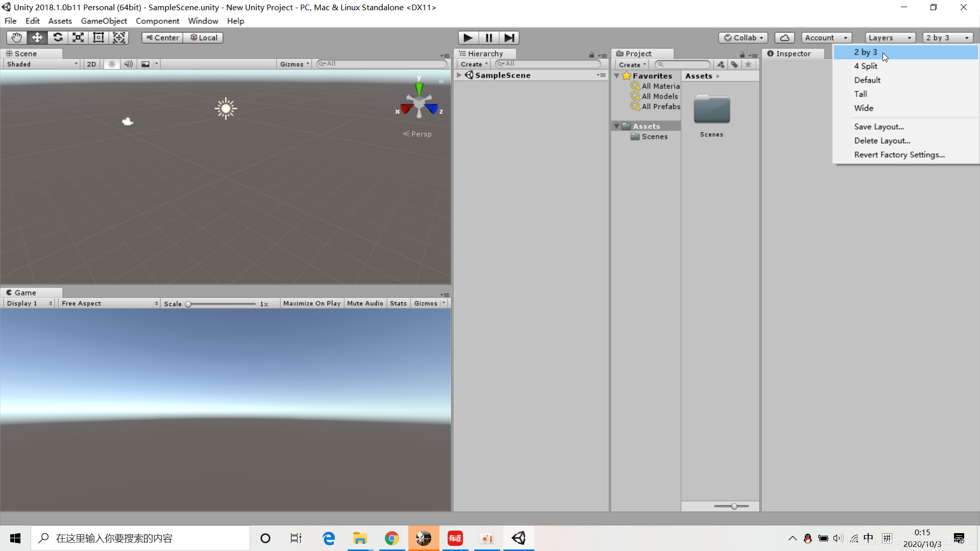
Task: Enable Mute Audio in Game view
Action: coord(365,304)
